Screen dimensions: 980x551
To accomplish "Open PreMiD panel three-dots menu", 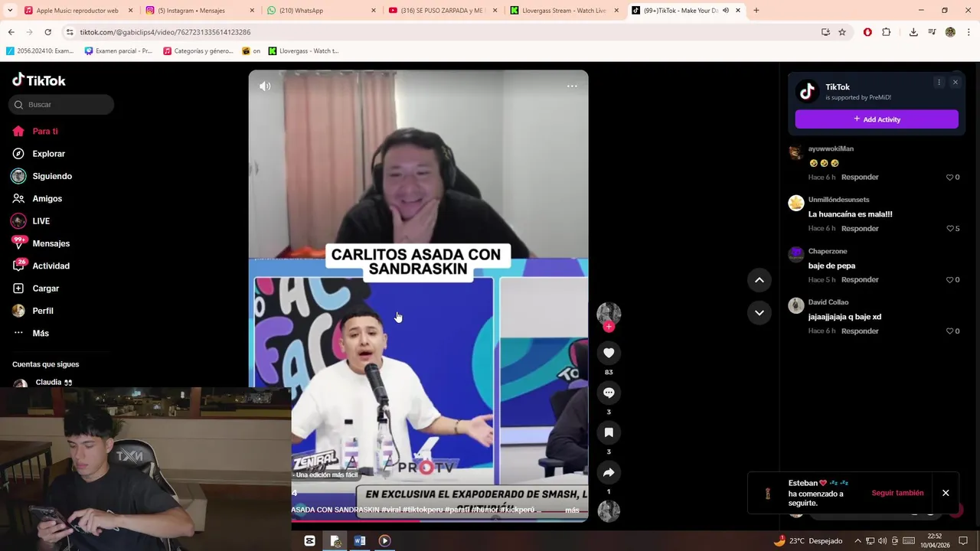I will coord(939,83).
